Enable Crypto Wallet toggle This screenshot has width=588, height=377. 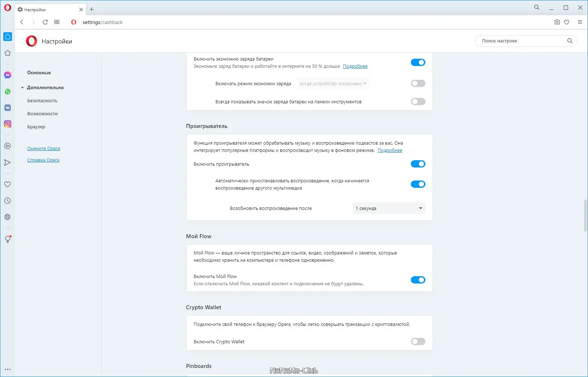[418, 341]
